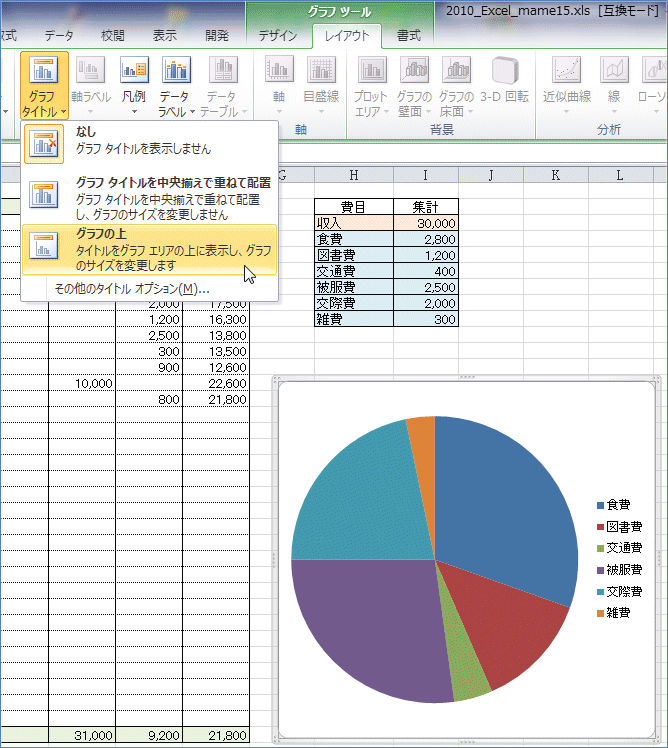Select column header K
Screen dimensions: 668x748
tap(556, 175)
